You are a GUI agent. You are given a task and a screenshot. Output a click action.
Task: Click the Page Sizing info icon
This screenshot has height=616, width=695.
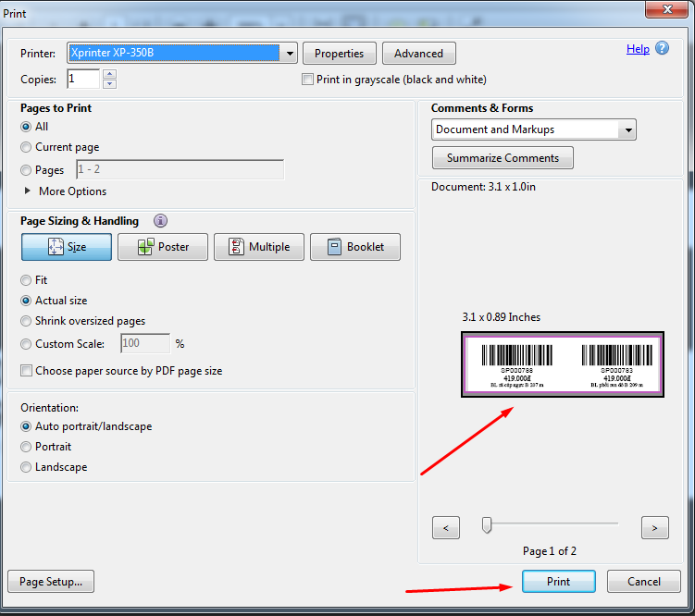click(160, 221)
